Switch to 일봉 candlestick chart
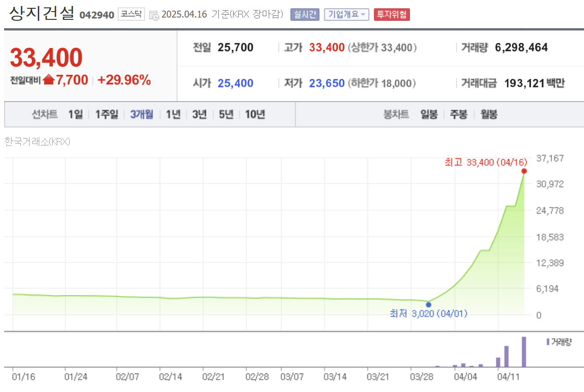Image resolution: width=584 pixels, height=392 pixels. [429, 115]
